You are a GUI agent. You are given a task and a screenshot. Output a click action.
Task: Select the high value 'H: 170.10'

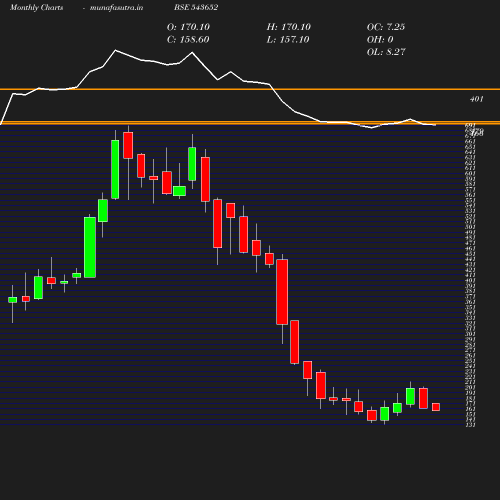pyautogui.click(x=289, y=27)
